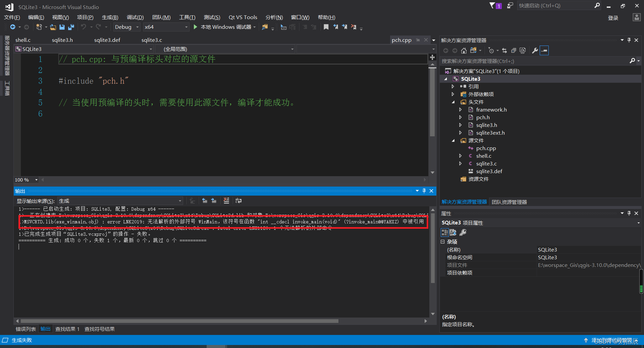Screen dimensions: 644x348
Task: Switch to the sqlite3.c editor tab
Action: coord(152,40)
